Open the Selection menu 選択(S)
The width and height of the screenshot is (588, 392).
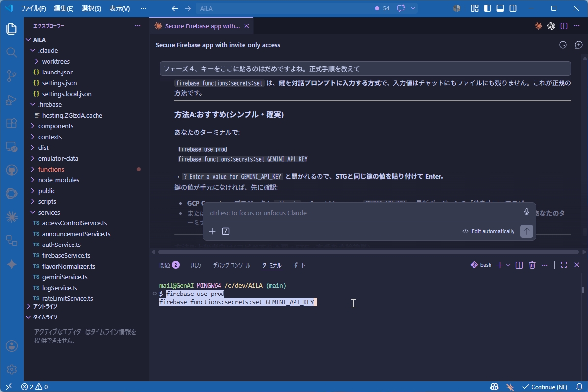pos(92,8)
